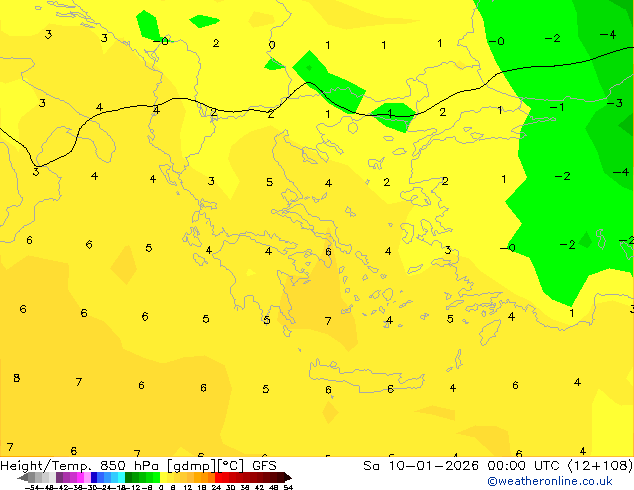Click the dark brown right arrow end of legend
This screenshot has height=490, width=634.
(287, 478)
